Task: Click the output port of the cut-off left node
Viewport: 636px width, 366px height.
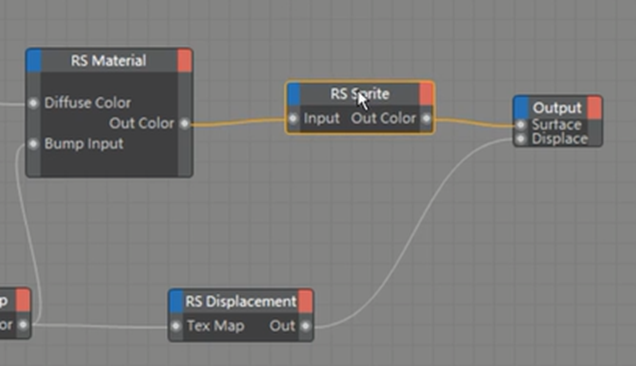Action: pyautogui.click(x=23, y=325)
